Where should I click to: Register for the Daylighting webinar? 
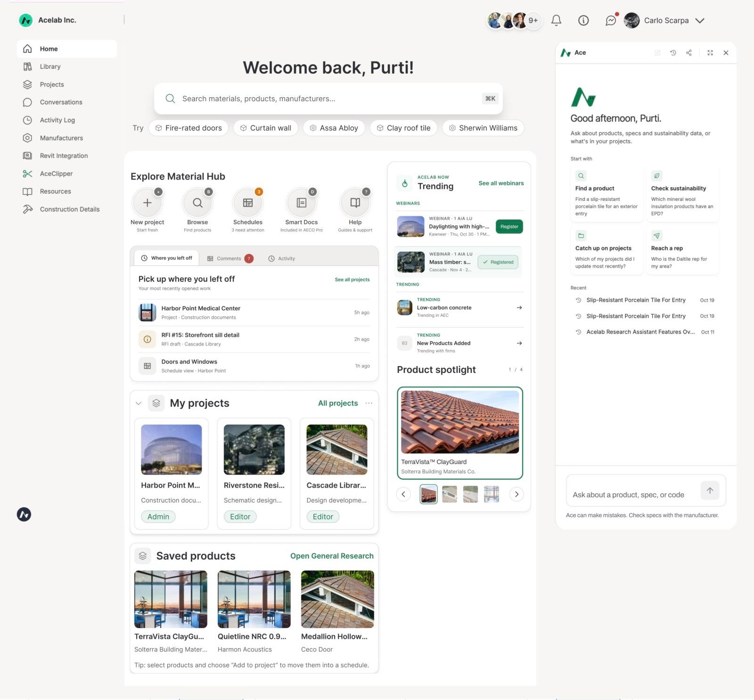(x=509, y=226)
